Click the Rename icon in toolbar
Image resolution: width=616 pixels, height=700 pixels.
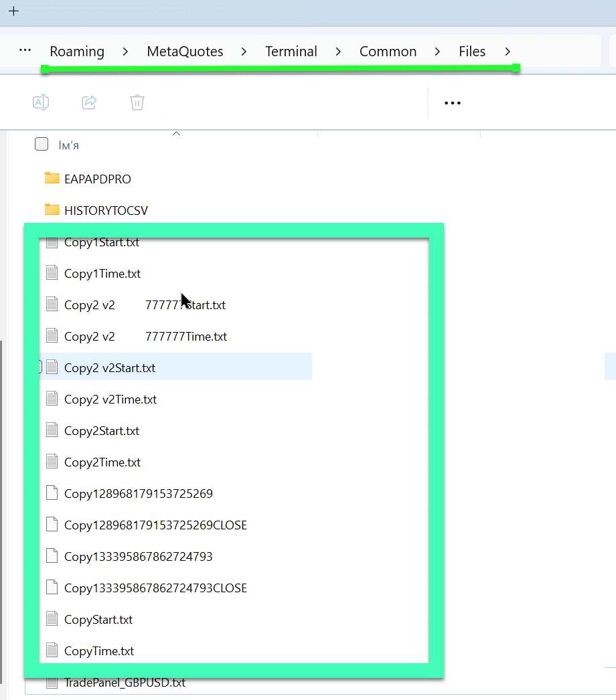pyautogui.click(x=41, y=102)
